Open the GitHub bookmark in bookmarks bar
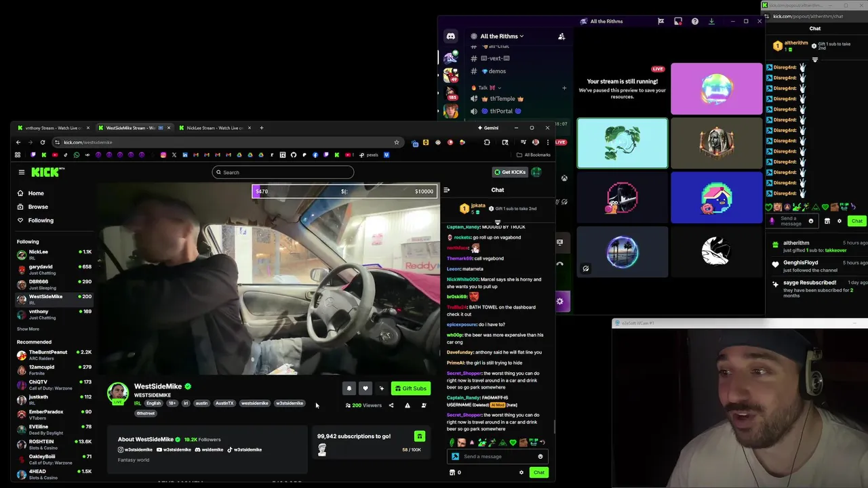Viewport: 868px width, 488px height. pyautogui.click(x=294, y=155)
